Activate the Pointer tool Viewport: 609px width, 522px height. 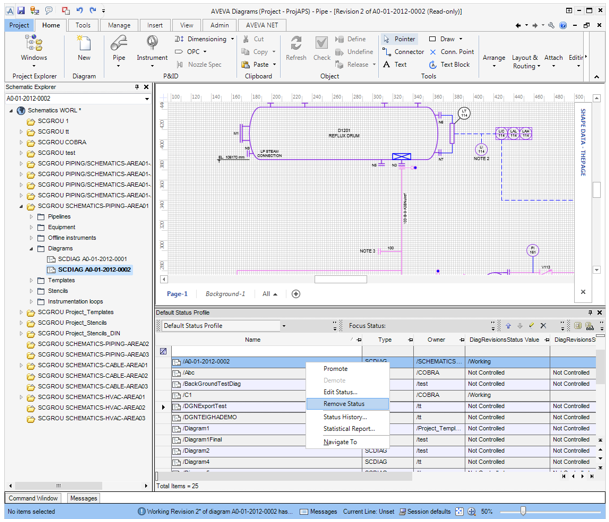(399, 39)
